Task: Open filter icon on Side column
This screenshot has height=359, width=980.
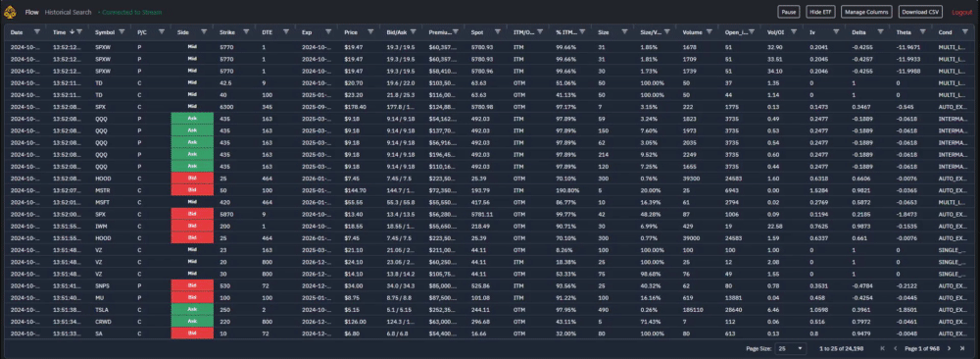Action: (205, 31)
